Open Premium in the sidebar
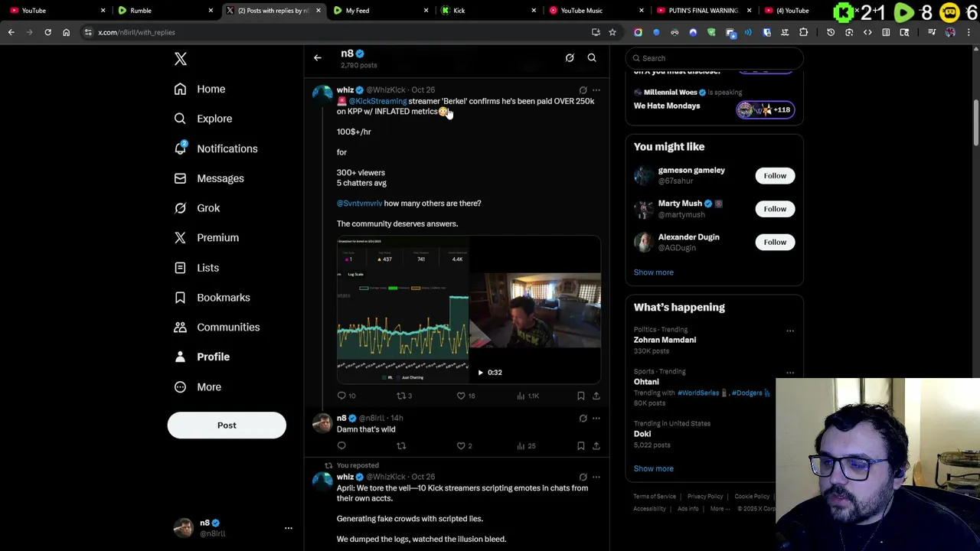This screenshot has width=980, height=551. (207, 238)
